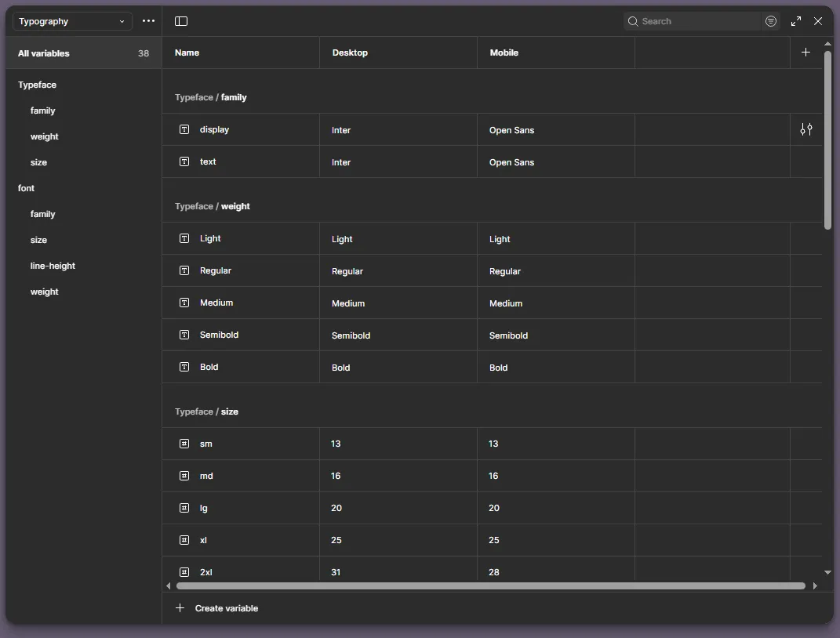The height and width of the screenshot is (638, 840).
Task: Toggle the sidebar visibility icon in the toolbar
Action: [181, 21]
